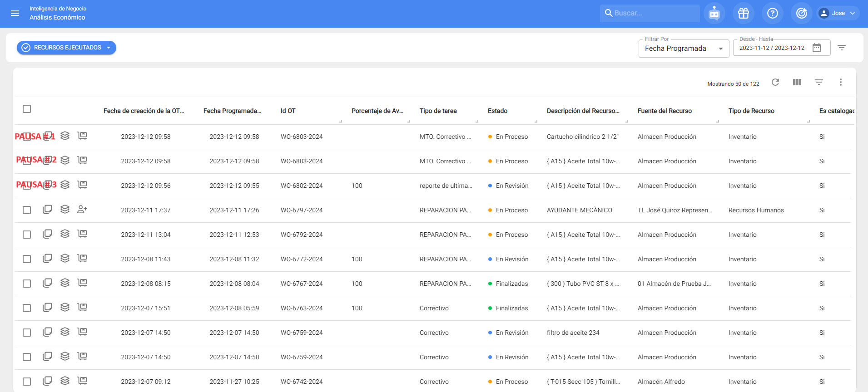Check the row for WO-6797-2024

click(x=27, y=210)
